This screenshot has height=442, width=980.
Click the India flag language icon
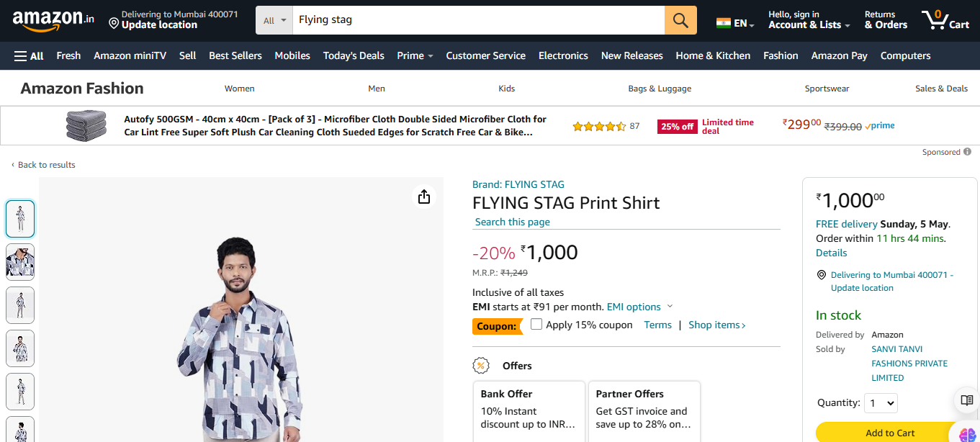[x=723, y=23]
